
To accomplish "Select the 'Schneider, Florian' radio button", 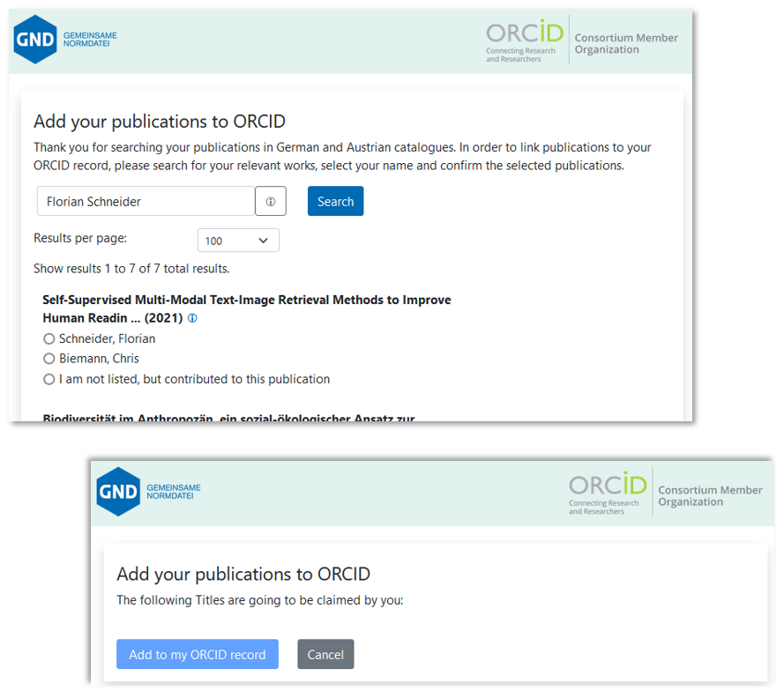I will coord(49,339).
